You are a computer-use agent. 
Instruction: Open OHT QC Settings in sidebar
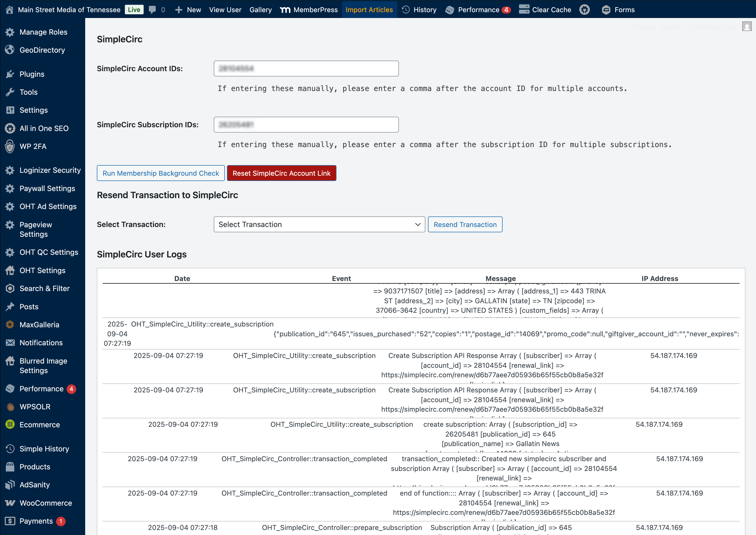click(49, 252)
